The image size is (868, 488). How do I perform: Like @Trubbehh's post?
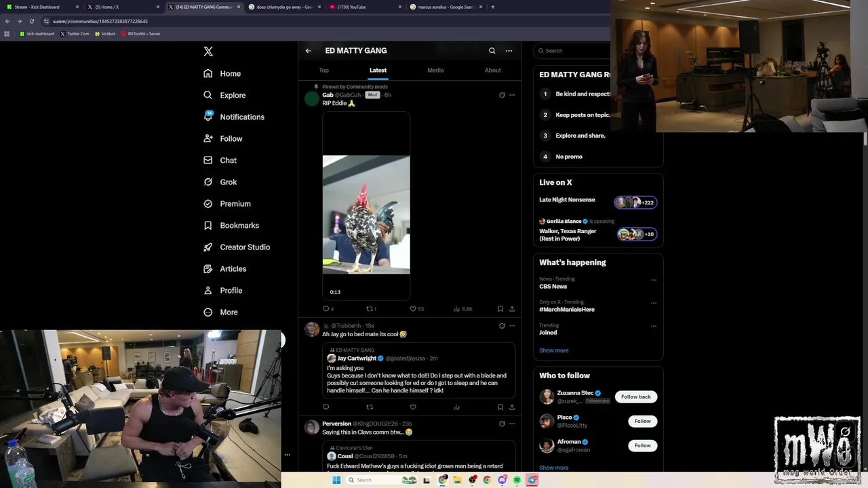pos(413,407)
